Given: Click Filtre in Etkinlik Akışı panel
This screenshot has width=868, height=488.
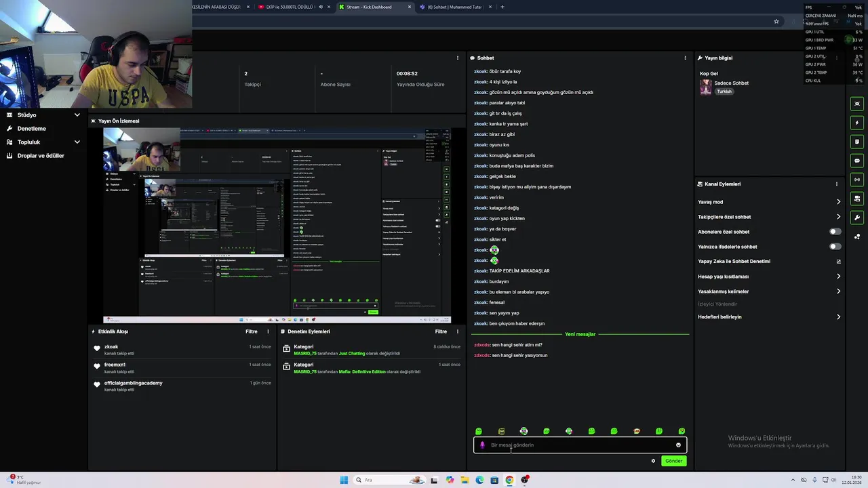Looking at the screenshot, I should click(251, 331).
